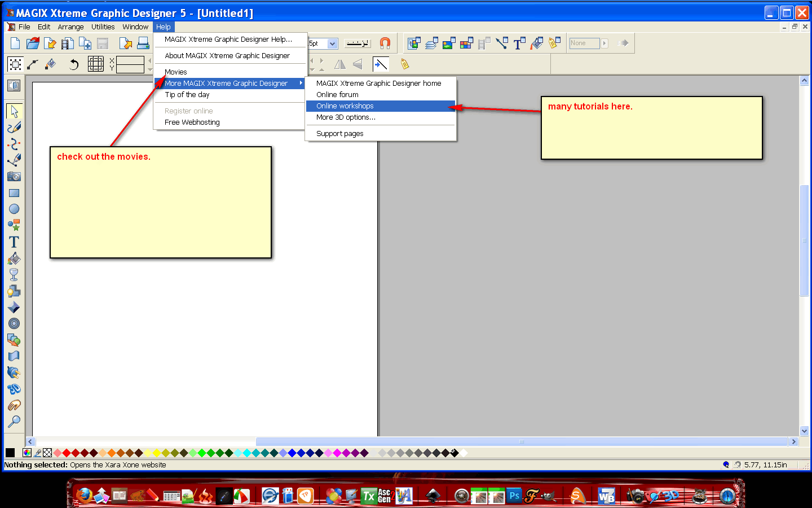This screenshot has height=508, width=812.
Task: Select the Ellipse tool
Action: [x=14, y=209]
